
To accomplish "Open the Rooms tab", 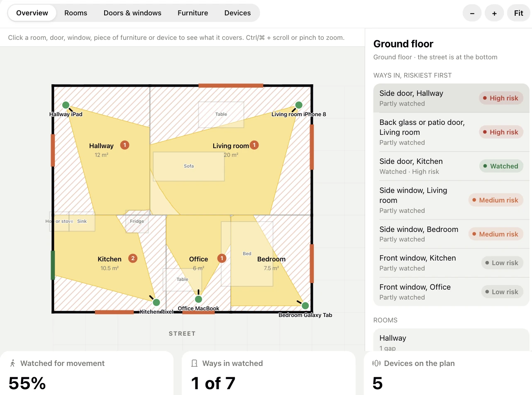I will [76, 13].
